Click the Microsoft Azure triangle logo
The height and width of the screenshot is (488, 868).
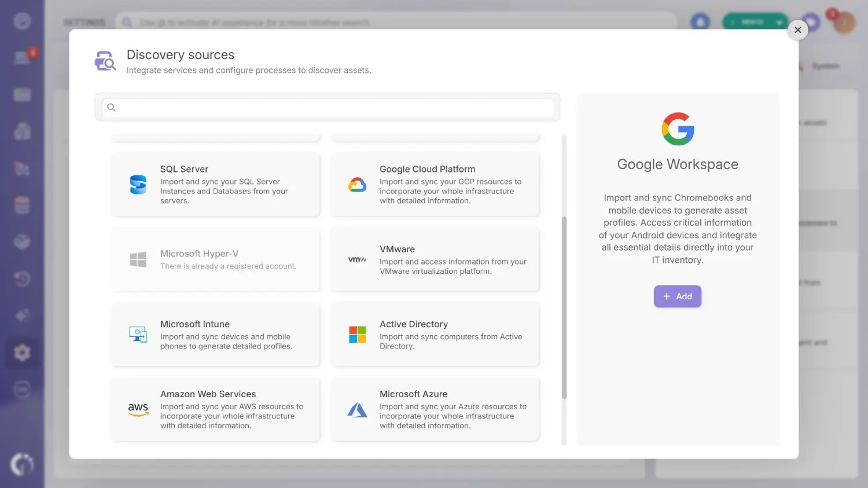[x=357, y=410]
